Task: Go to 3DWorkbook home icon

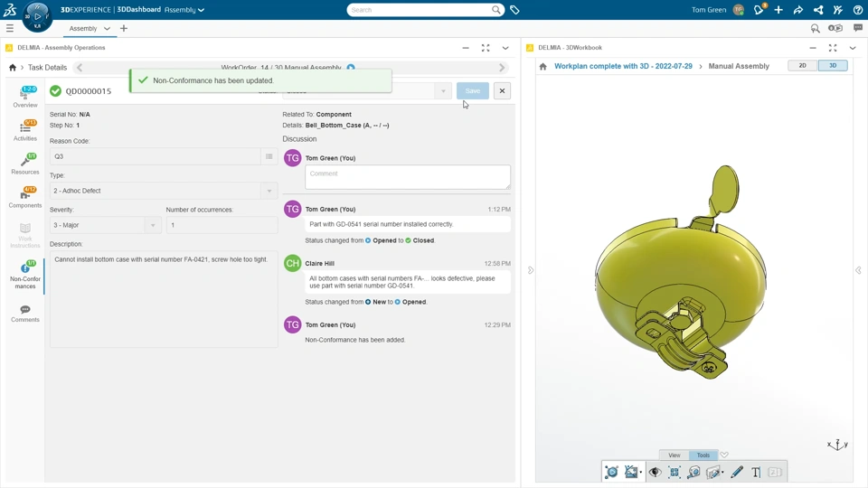Action: click(x=543, y=66)
